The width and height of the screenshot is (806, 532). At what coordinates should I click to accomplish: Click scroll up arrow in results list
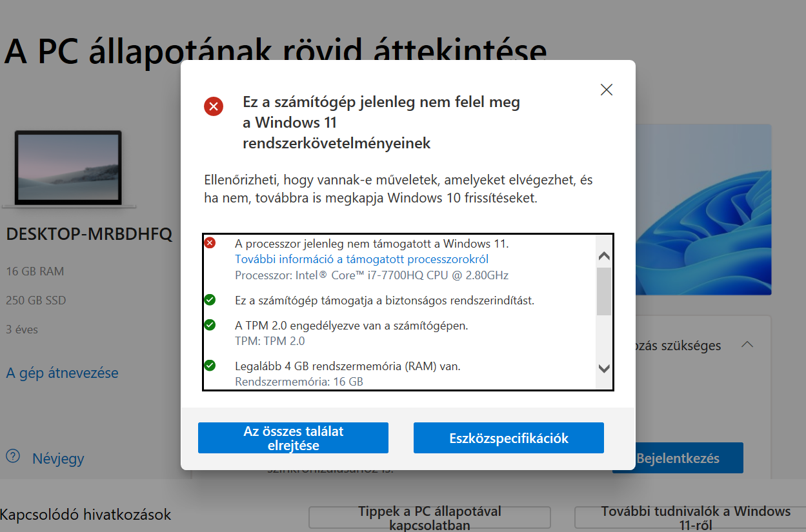point(604,256)
